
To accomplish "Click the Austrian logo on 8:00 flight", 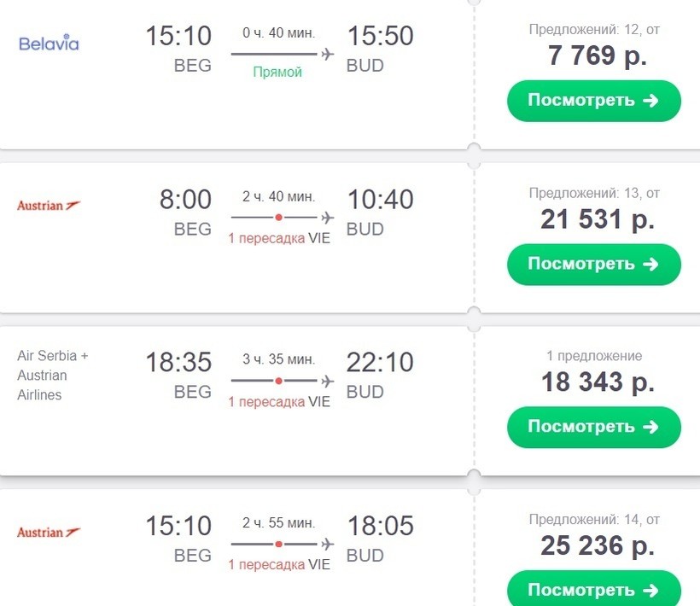I will 49,206.
